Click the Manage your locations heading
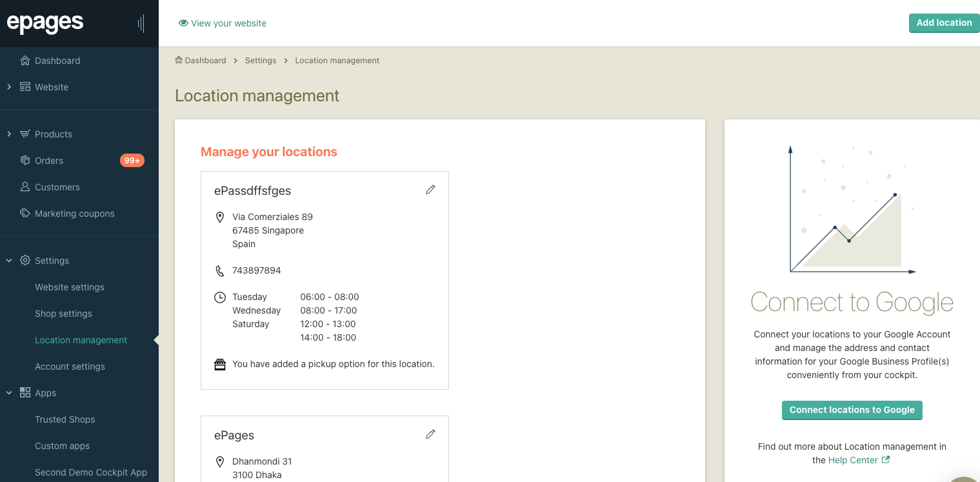 [x=269, y=152]
